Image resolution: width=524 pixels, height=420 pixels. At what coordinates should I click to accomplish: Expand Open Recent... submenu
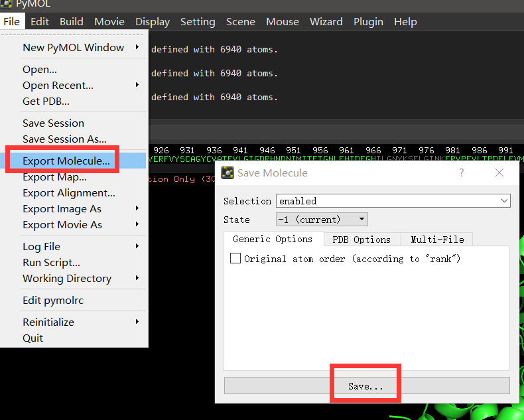(x=74, y=86)
